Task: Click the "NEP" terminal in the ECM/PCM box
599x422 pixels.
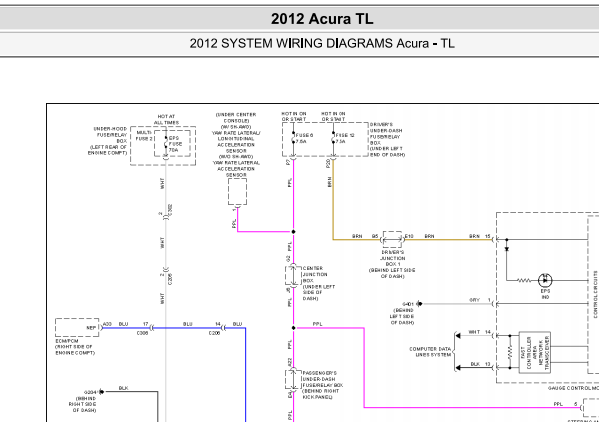Action: click(x=91, y=328)
